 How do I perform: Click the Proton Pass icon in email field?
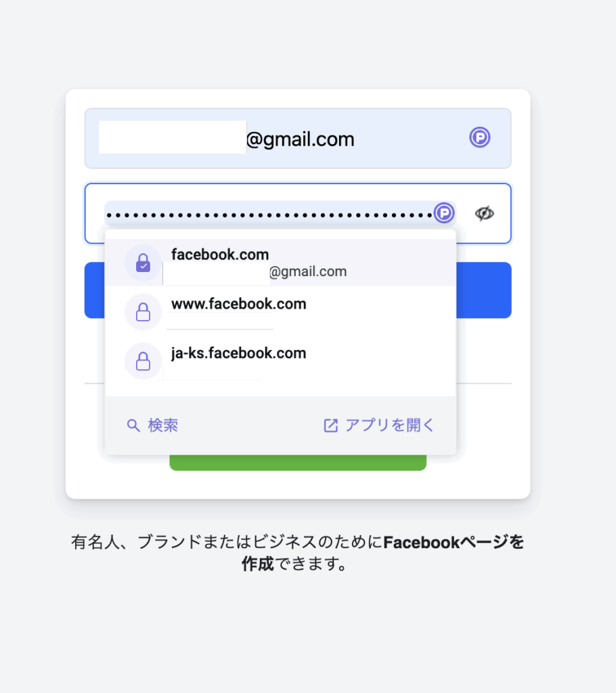point(479,137)
